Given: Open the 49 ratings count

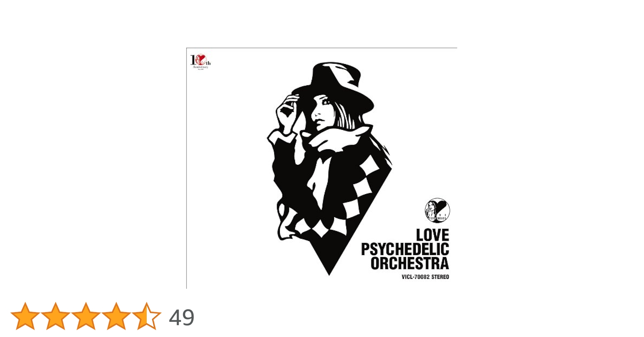Looking at the screenshot, I should (181, 317).
